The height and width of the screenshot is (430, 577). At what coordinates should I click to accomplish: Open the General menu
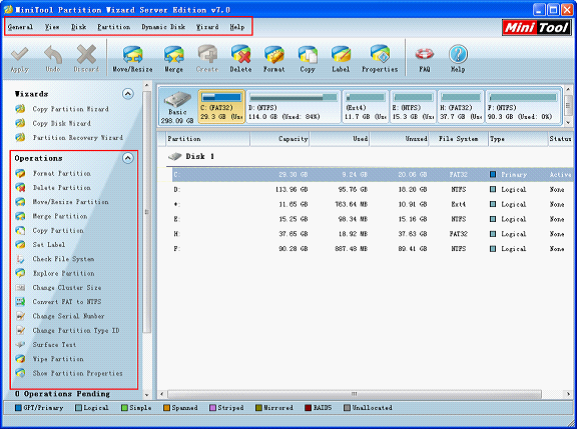pos(20,27)
